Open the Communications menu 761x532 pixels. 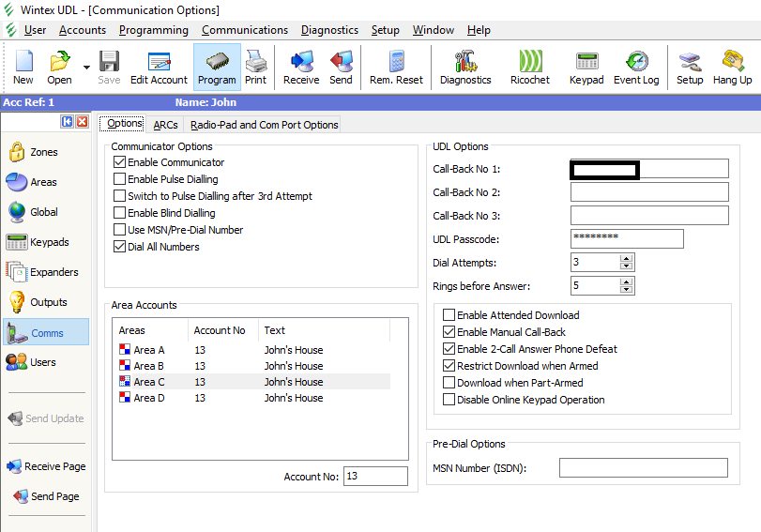[x=245, y=30]
